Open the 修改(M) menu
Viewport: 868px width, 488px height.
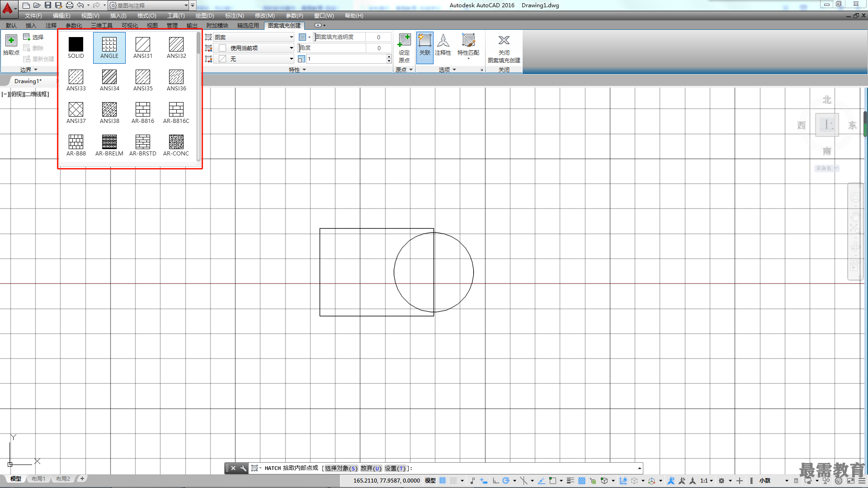pyautogui.click(x=264, y=15)
